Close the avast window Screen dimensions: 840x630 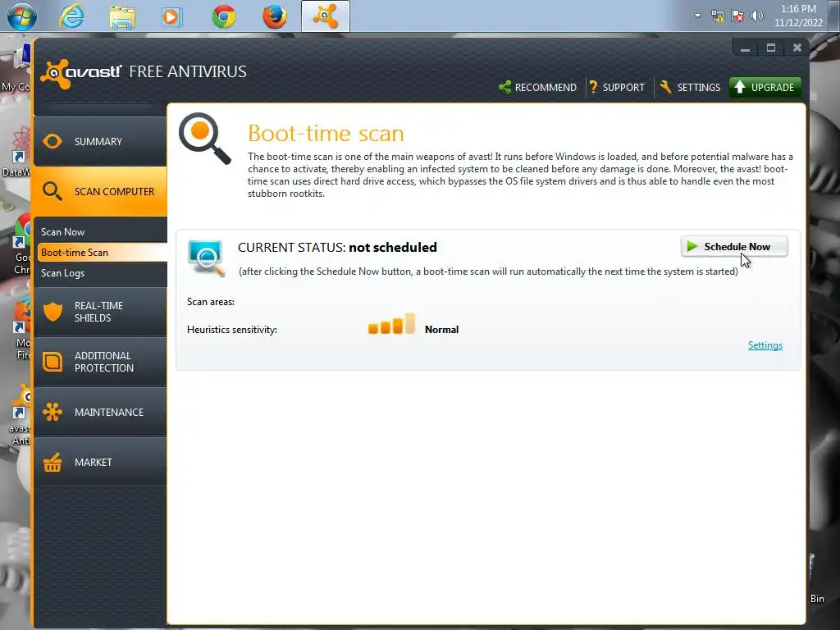click(x=797, y=48)
